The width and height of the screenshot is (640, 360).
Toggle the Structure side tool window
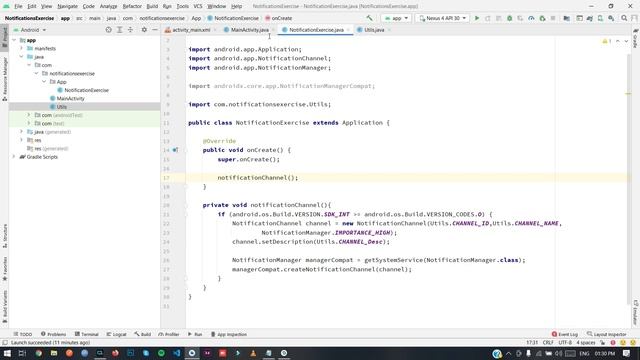4,236
